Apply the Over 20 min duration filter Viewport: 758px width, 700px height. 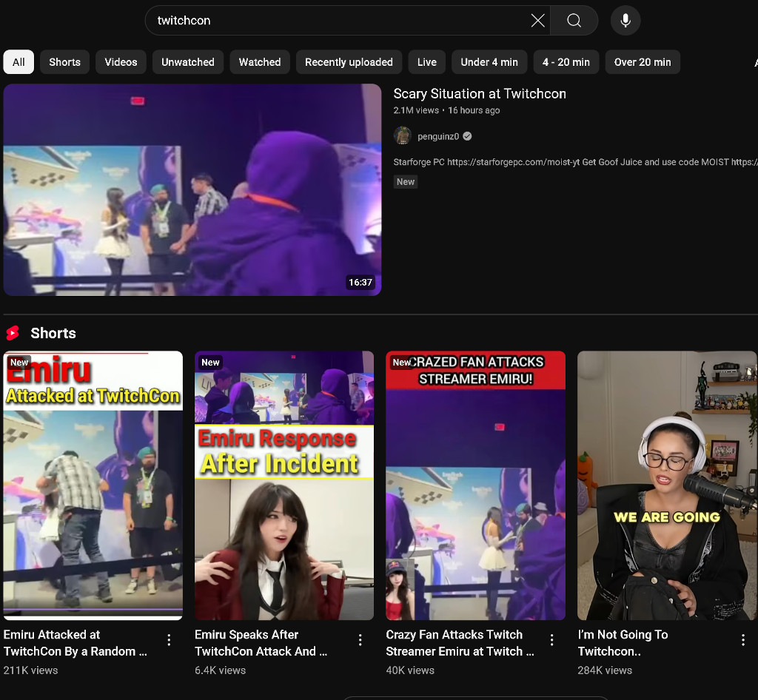pos(642,62)
